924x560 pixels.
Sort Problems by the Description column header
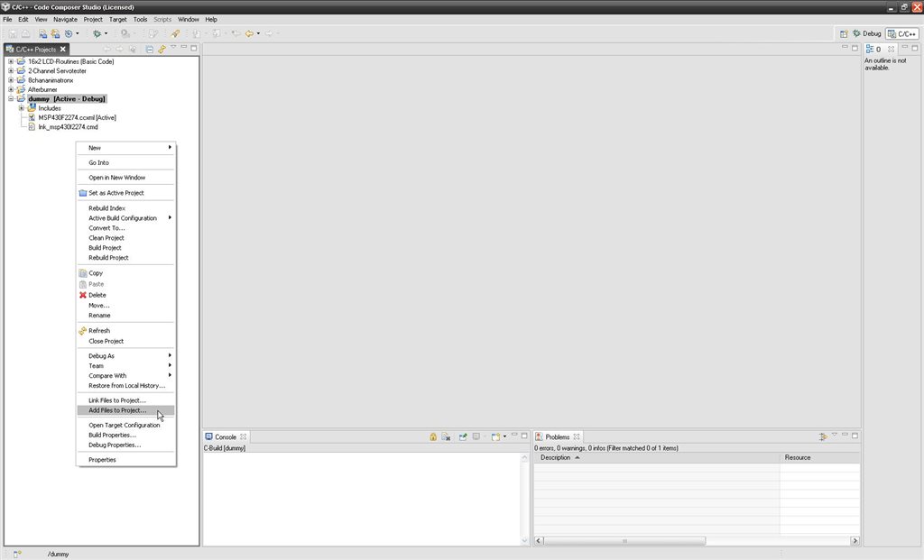657,457
